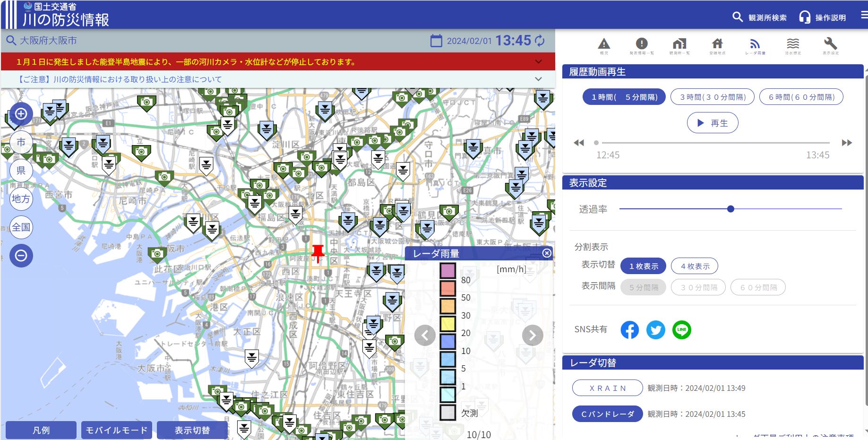
Task: Open the 発表情報一覧 exclamation icon
Action: click(642, 45)
